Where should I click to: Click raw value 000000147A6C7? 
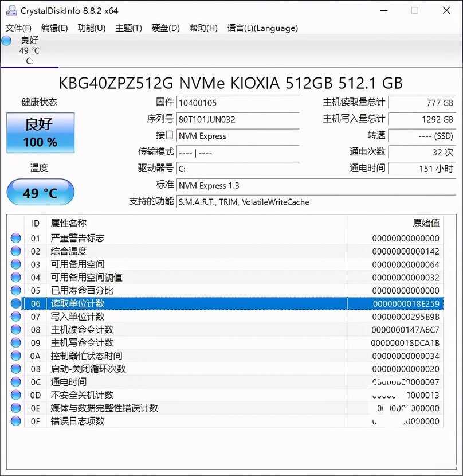pos(405,330)
